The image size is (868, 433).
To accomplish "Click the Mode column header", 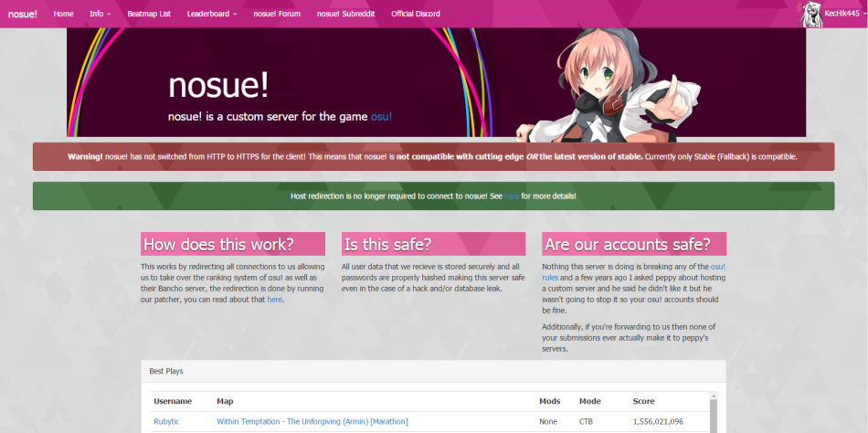I will click(590, 401).
